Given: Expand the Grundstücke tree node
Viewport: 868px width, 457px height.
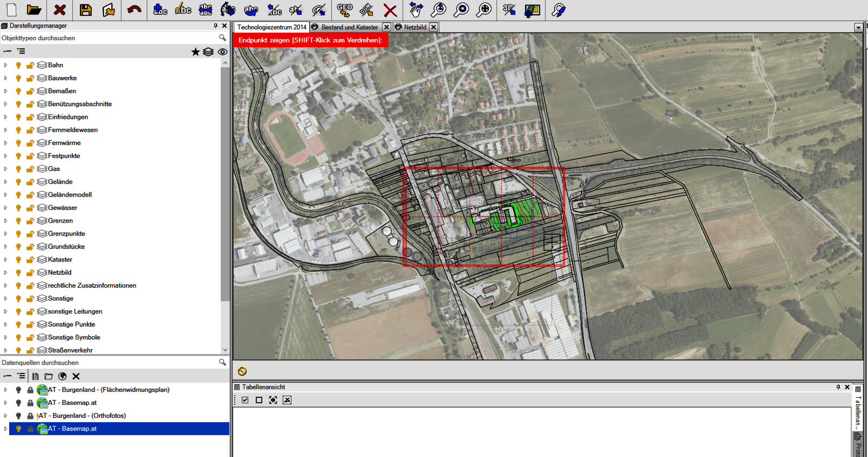Looking at the screenshot, I should tap(6, 246).
